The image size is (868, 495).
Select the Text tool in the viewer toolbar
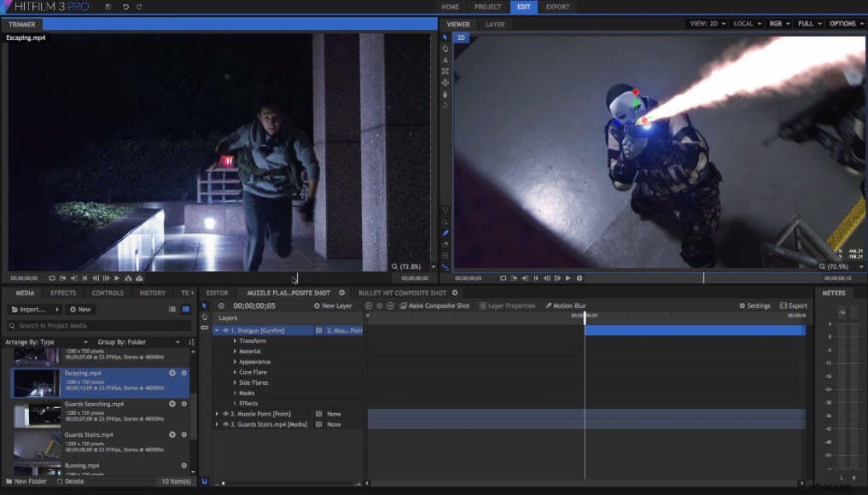[445, 61]
